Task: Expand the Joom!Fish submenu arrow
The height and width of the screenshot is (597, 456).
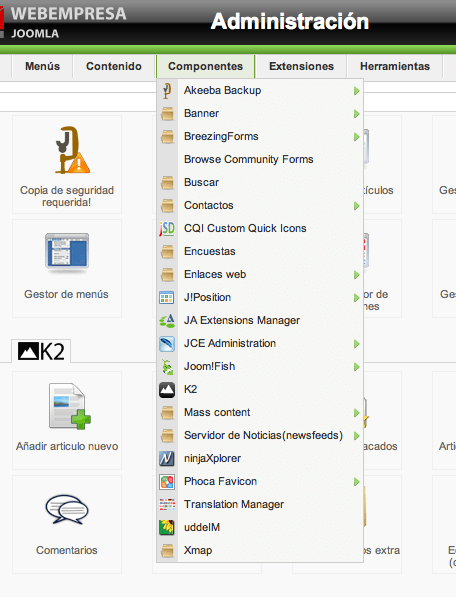Action: [x=357, y=367]
